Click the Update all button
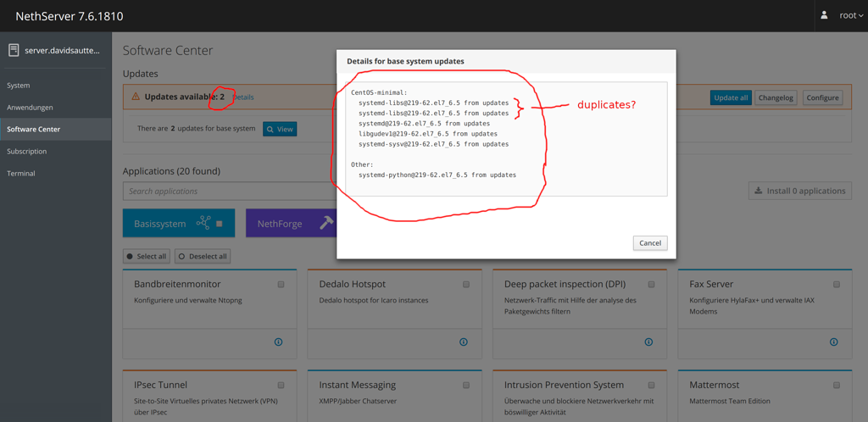This screenshot has width=868, height=422. [x=731, y=98]
